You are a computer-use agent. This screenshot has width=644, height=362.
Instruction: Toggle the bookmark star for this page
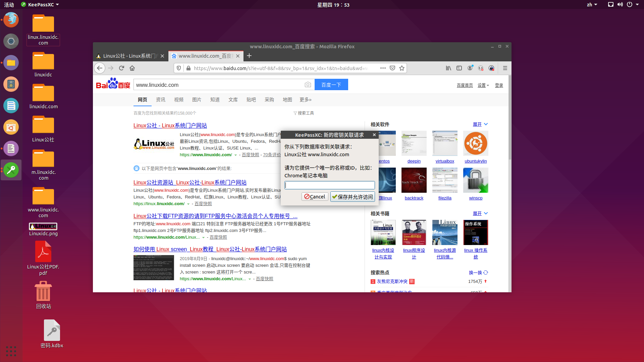(401, 68)
